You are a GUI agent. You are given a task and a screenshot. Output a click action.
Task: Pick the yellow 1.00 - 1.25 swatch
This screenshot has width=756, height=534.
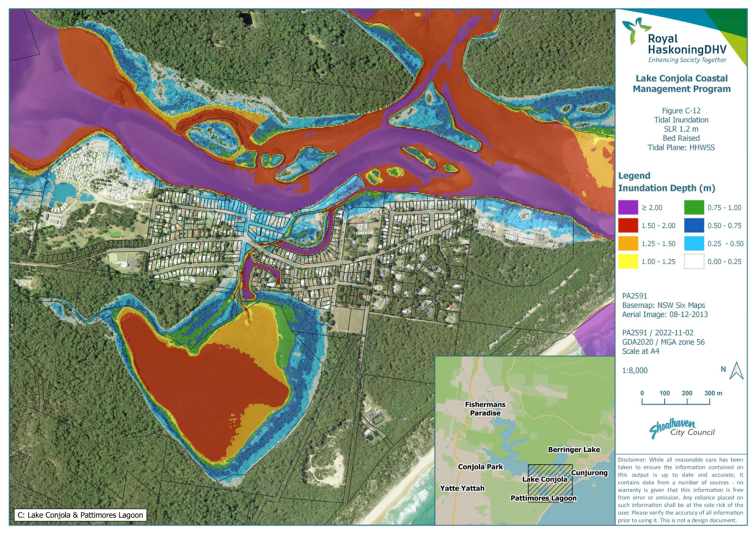[x=628, y=261]
